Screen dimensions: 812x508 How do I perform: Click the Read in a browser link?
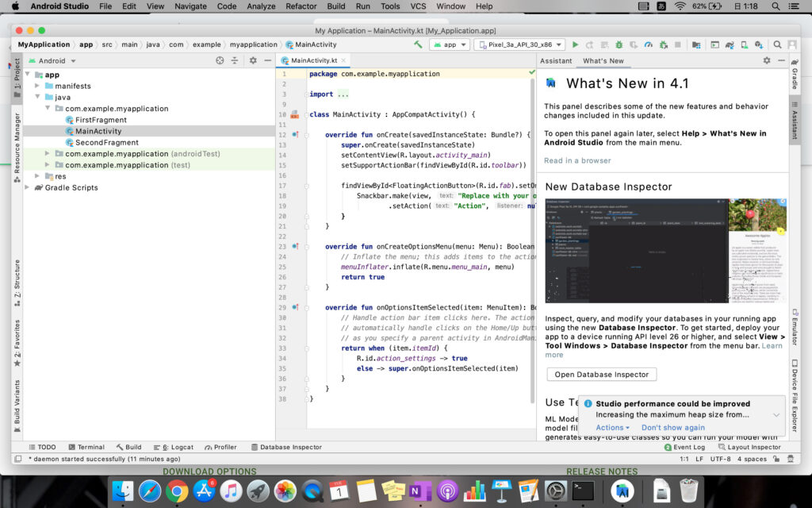pos(577,160)
